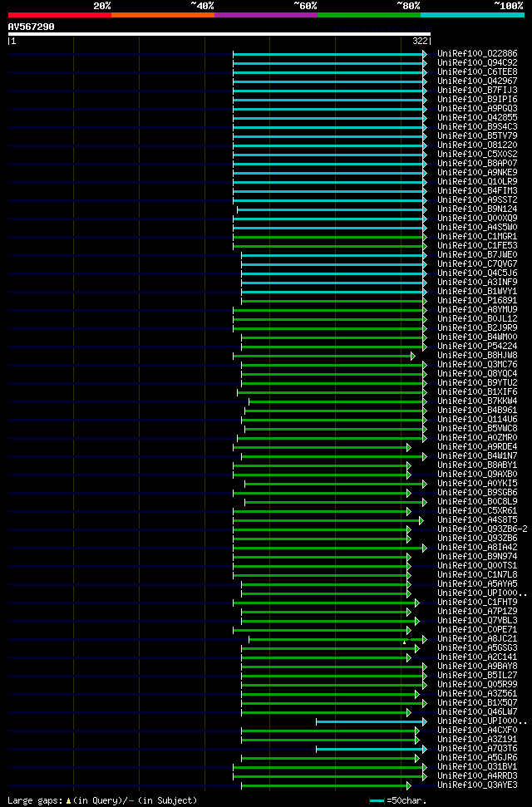Click hit UniRef100_B9N124
Viewport: 532px width, 807px height.
(477, 209)
